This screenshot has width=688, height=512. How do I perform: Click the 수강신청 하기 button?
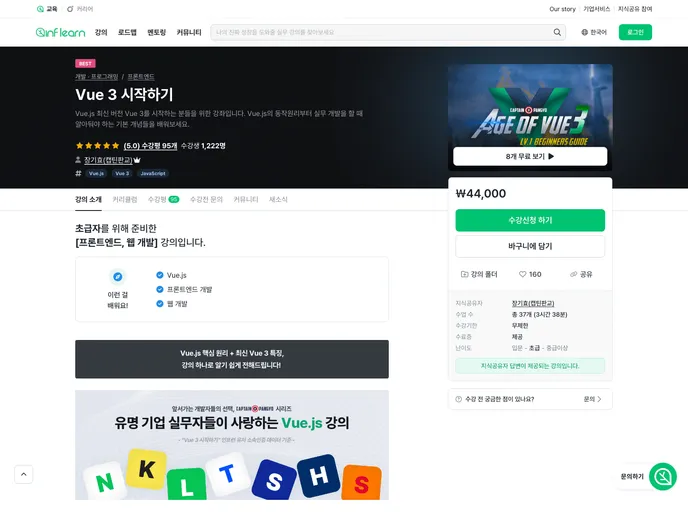pyautogui.click(x=530, y=220)
